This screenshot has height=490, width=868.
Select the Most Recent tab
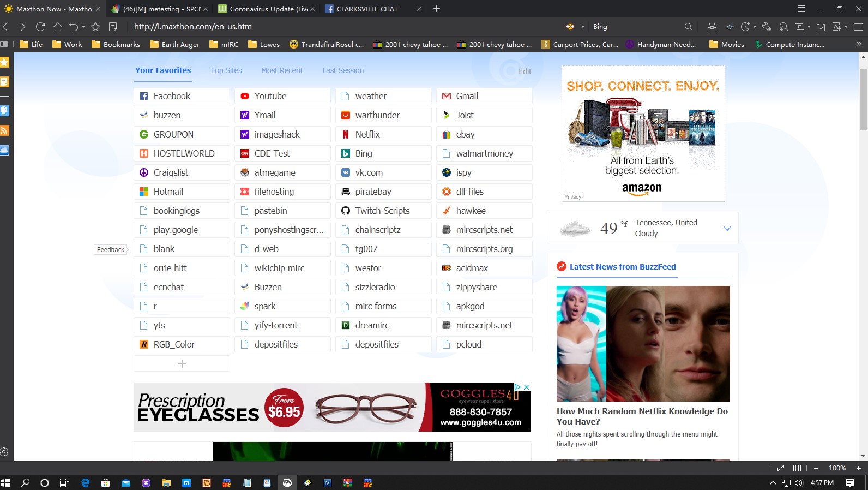coord(282,70)
